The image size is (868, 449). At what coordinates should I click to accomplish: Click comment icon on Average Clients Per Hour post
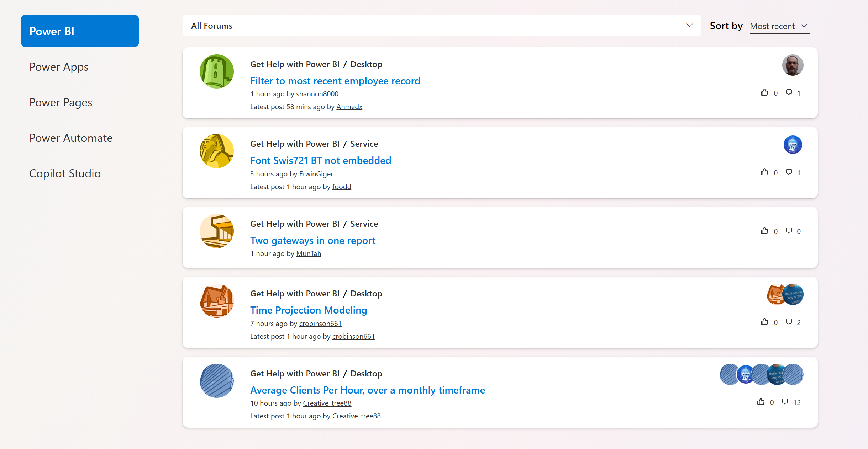(785, 402)
